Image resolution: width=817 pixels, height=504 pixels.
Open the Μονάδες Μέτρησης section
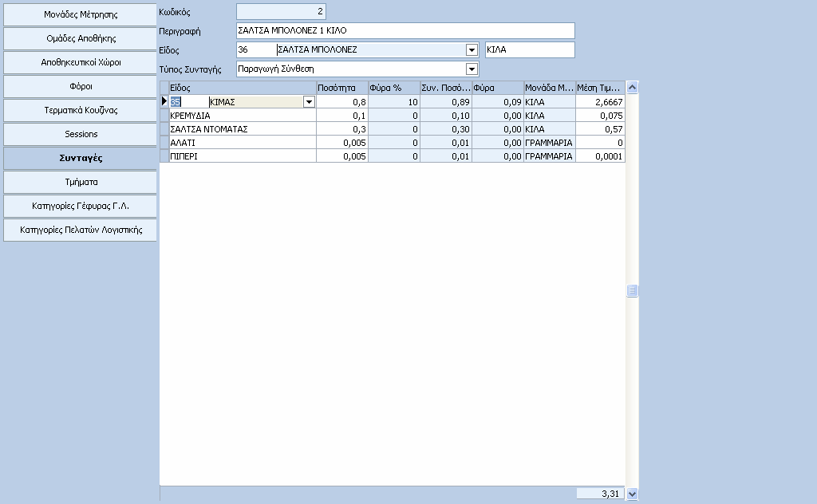tap(81, 14)
